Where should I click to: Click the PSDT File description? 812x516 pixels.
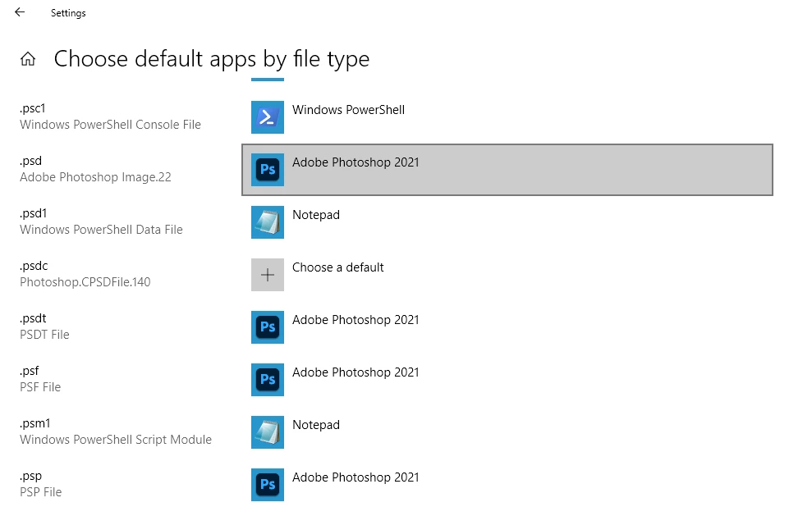(x=44, y=335)
